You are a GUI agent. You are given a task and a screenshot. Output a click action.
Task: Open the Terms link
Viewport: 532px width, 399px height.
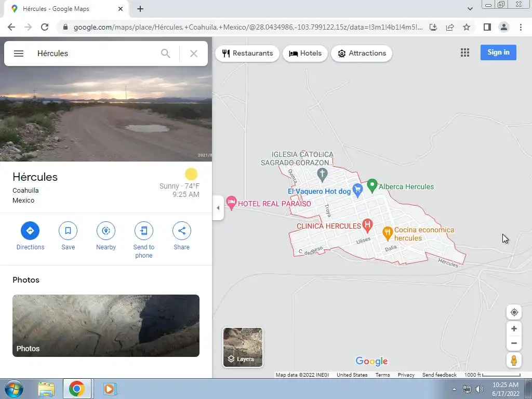[382, 375]
